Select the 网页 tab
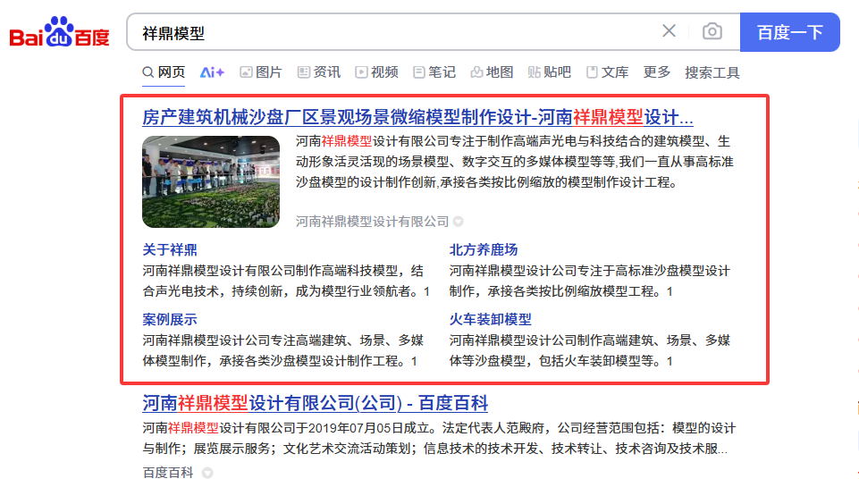The height and width of the screenshot is (504, 859). 164,72
